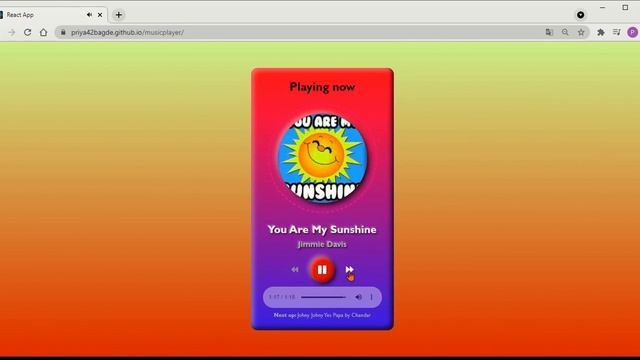Viewport: 640px width, 360px height.
Task: Click the You Are My Sunshine album art
Action: tap(322, 158)
